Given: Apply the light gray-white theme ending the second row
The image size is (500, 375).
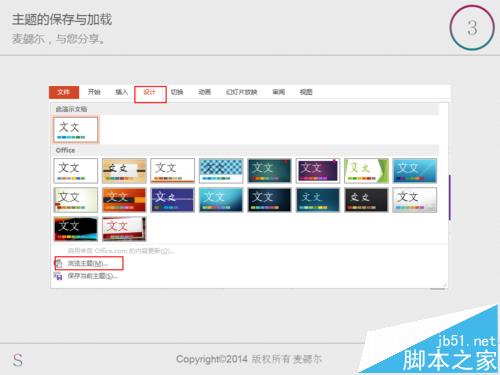Looking at the screenshot, I should click(x=414, y=200).
